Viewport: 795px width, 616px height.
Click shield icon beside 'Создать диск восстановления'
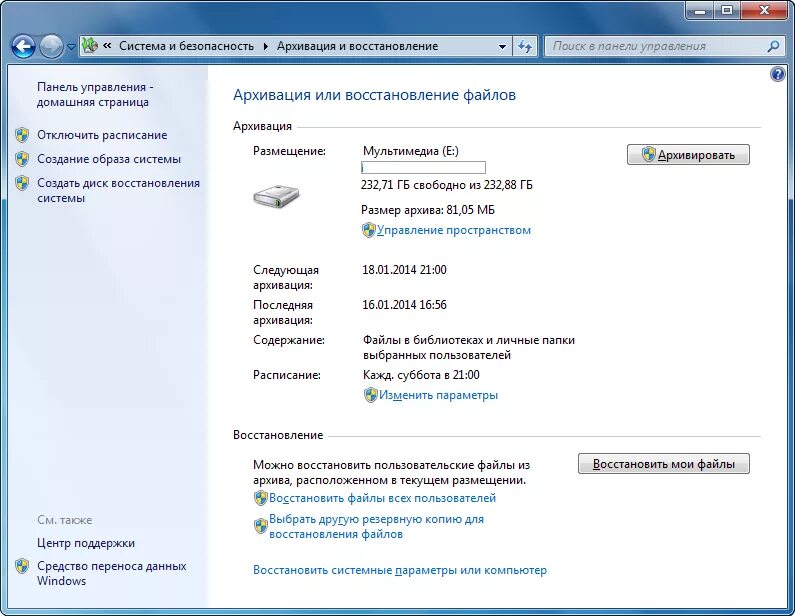click(22, 183)
